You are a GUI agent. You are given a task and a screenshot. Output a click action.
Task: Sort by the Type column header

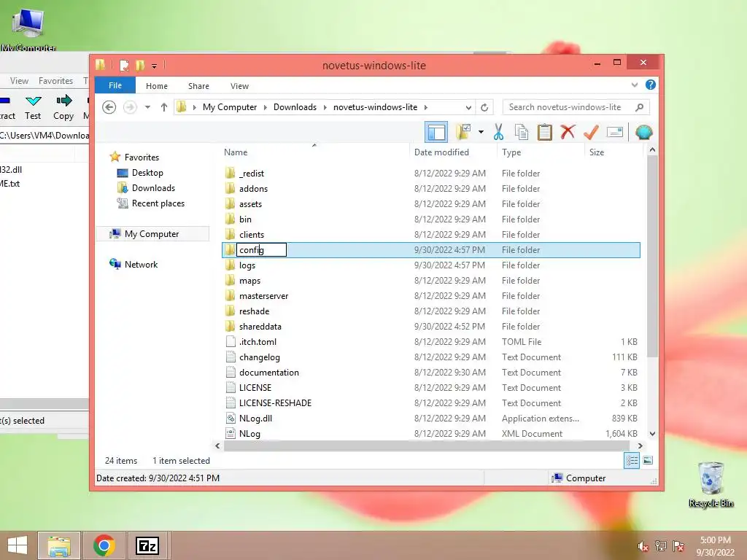coord(511,152)
